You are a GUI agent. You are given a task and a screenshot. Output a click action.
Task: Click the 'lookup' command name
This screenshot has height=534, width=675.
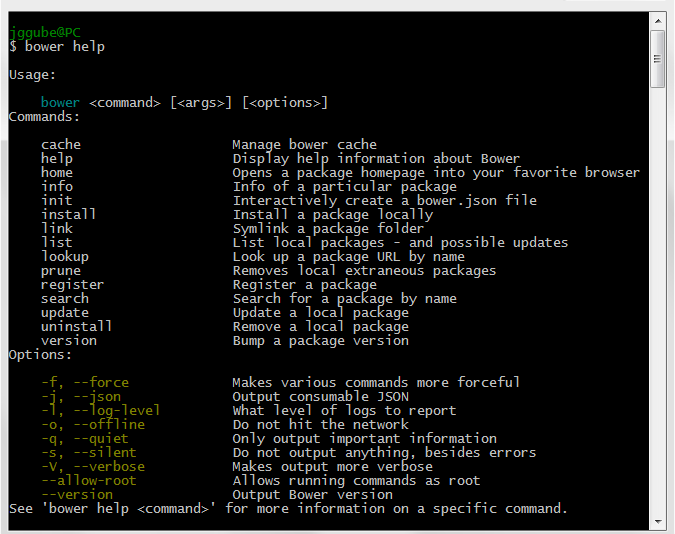[65, 256]
